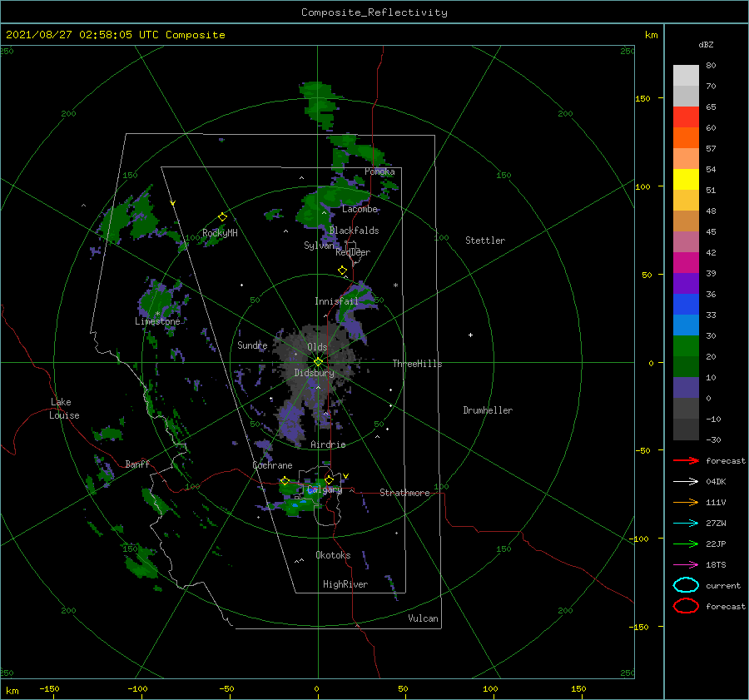The image size is (749, 700).
Task: Click the yellow diamond marker below RedDeer
Action: pyautogui.click(x=342, y=270)
